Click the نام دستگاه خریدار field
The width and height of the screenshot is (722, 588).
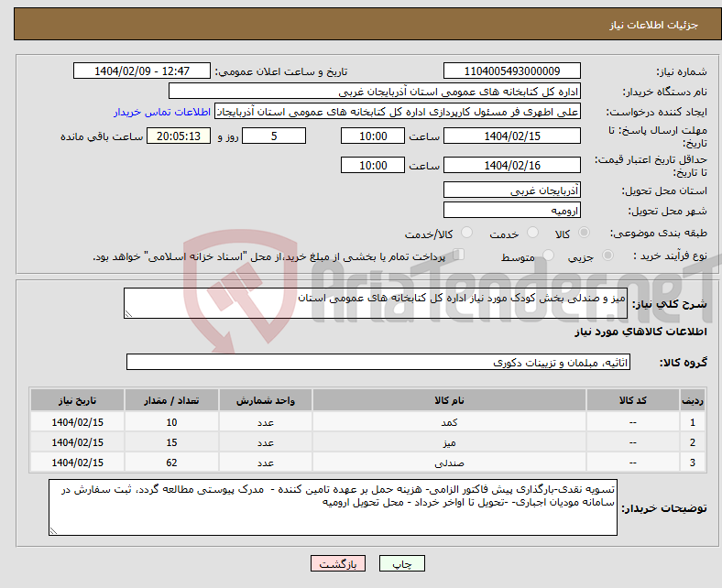375,92
